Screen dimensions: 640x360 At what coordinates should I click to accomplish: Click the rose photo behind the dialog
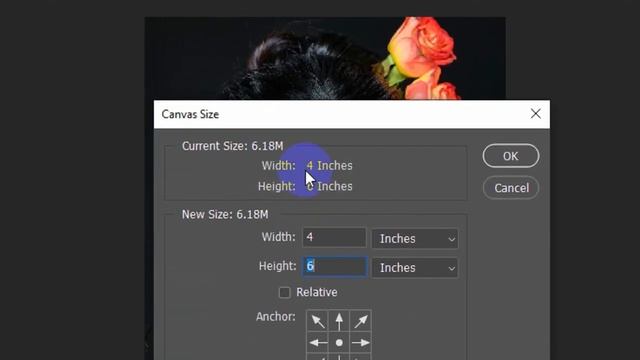tap(325, 58)
